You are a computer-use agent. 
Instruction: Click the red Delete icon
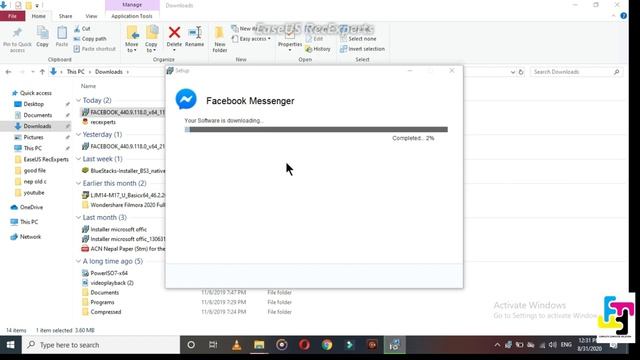coord(174,32)
